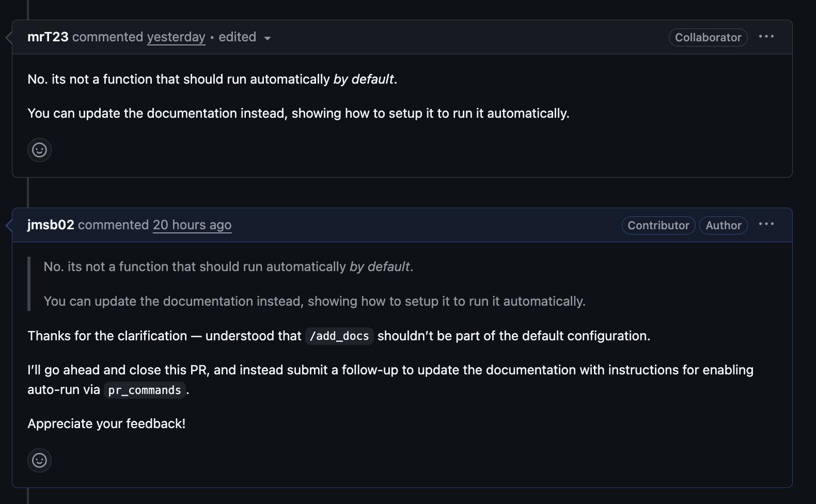Click the pr_commands inline code

pyautogui.click(x=145, y=390)
